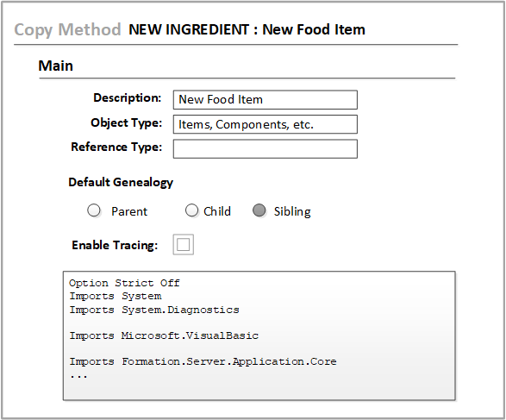Click the 'Copy Method' heading text
The height and width of the screenshot is (420, 506).
67,30
